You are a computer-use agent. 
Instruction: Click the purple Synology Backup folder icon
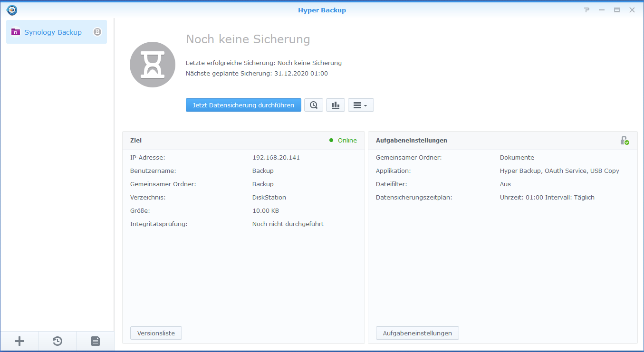[x=16, y=32]
